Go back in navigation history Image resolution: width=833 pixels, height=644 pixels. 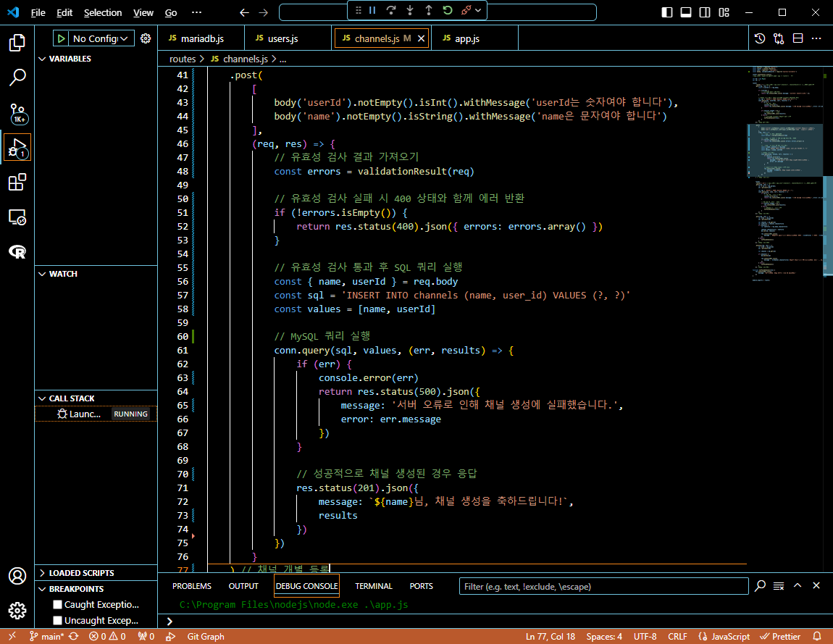pyautogui.click(x=244, y=13)
